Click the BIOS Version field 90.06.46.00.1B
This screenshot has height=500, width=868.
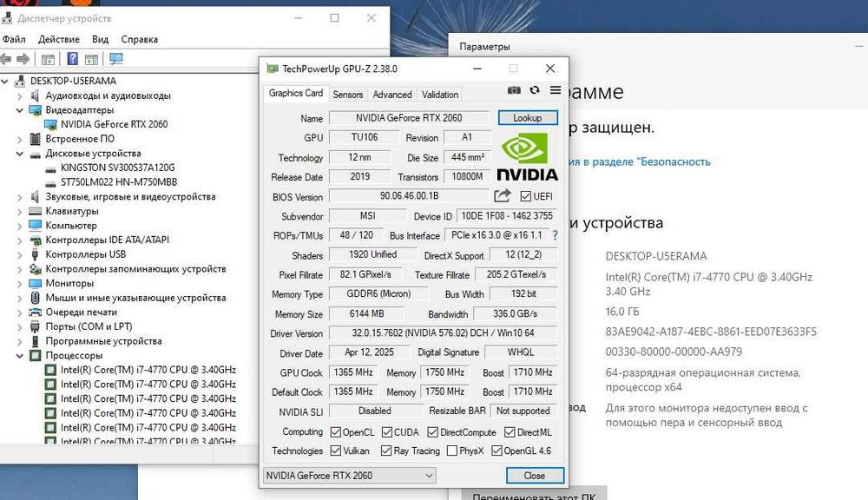409,196
